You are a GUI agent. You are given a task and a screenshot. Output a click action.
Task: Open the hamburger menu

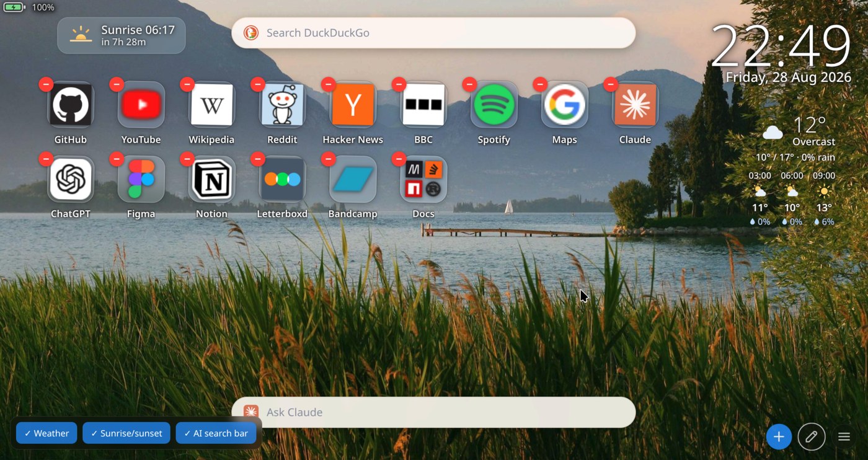point(844,436)
